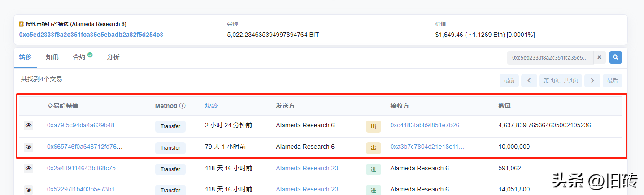Viewport: 644px width, 195px height.
Task: Click receiver Alameda Research 6 in 591,062 row
Action: [x=419, y=168]
